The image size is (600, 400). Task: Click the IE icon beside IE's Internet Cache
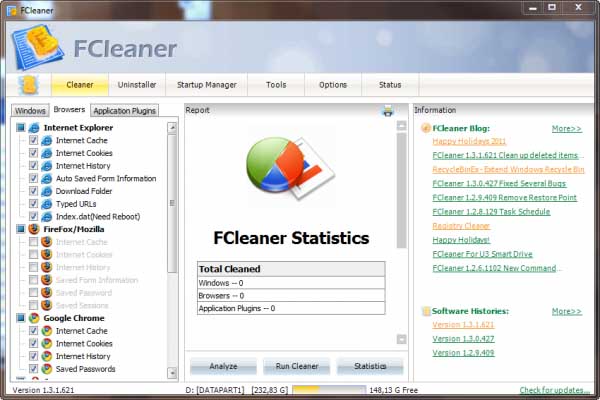point(47,140)
